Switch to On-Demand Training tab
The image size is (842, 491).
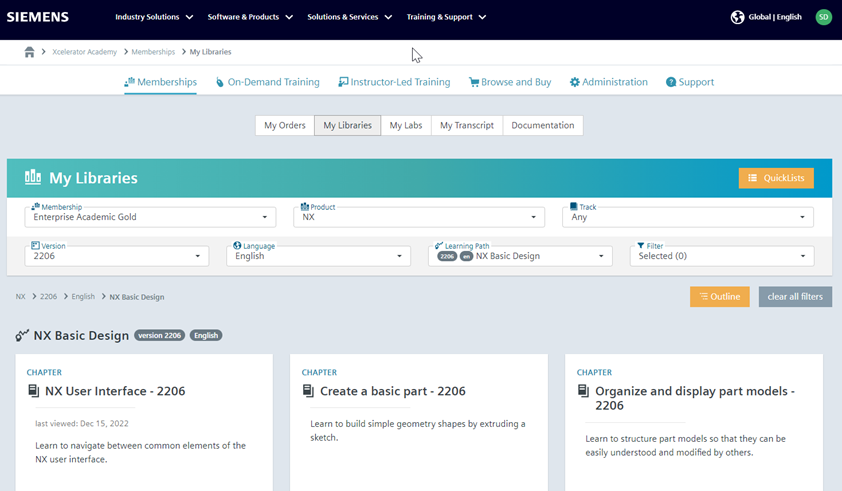coord(267,82)
